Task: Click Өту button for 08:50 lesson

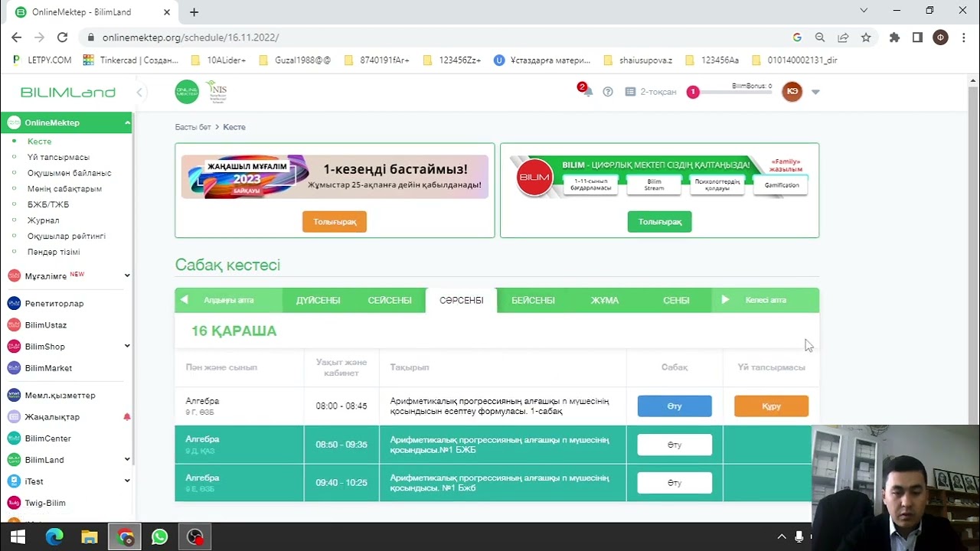Action: click(x=675, y=445)
